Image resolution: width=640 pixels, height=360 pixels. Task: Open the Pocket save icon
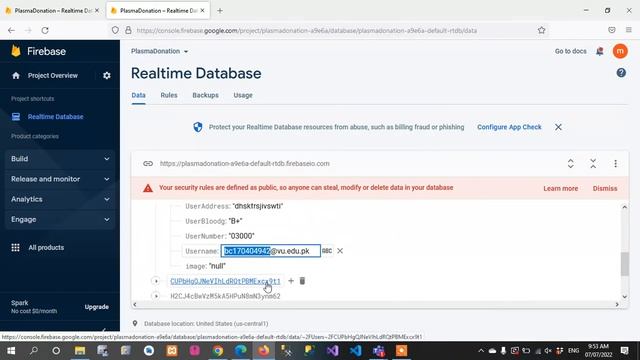(x=611, y=30)
